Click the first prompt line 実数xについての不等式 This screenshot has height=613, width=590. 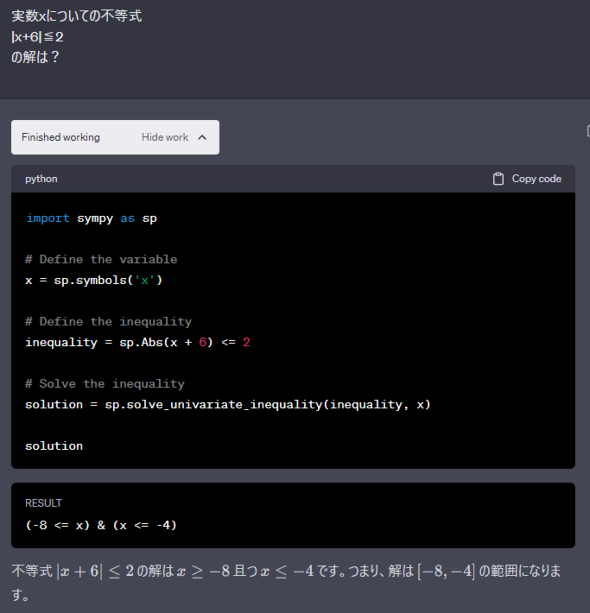click(x=77, y=16)
